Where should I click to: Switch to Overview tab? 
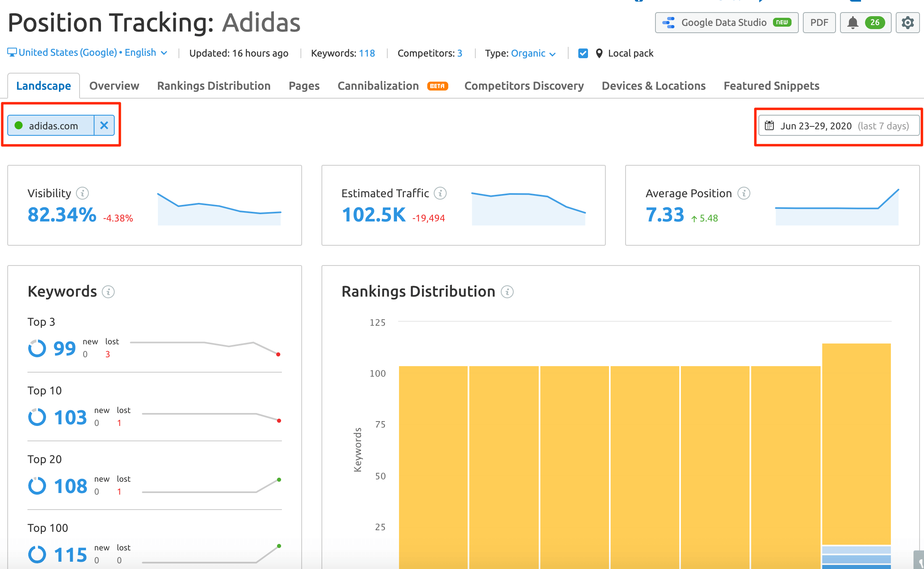114,86
